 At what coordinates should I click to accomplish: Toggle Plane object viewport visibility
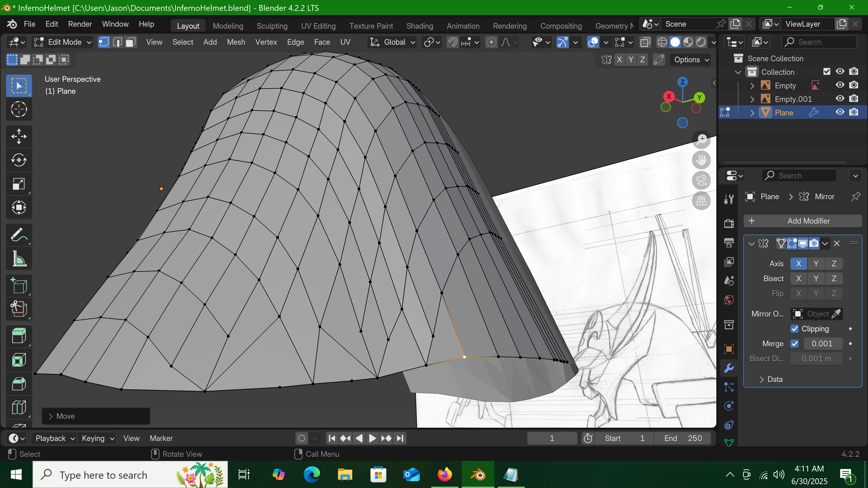840,112
